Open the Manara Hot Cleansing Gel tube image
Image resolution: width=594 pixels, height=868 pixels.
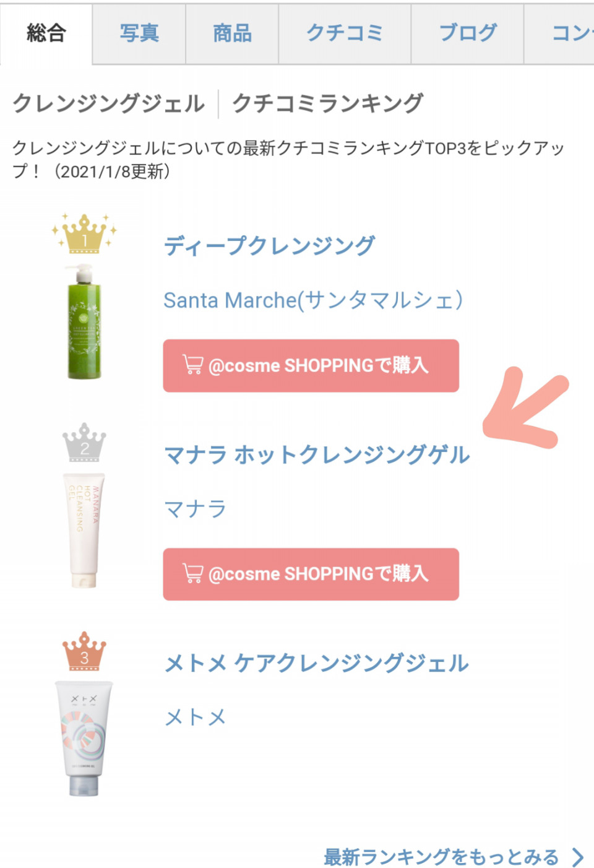click(84, 531)
